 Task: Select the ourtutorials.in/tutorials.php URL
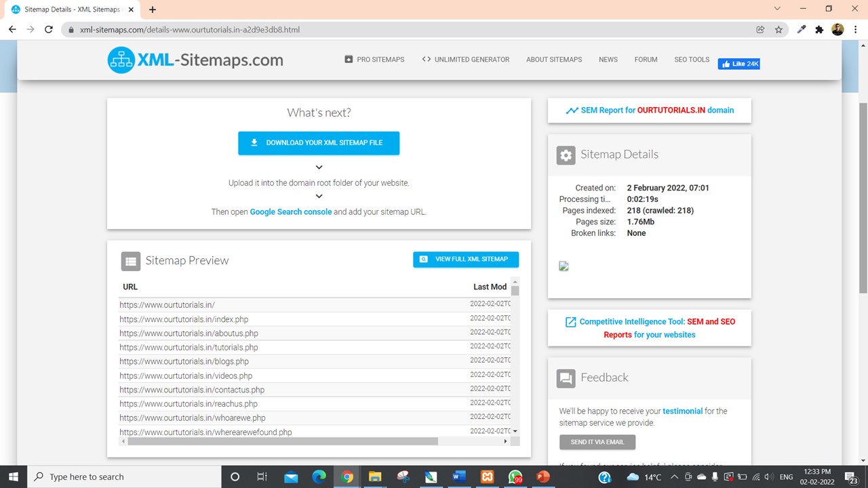pos(189,348)
